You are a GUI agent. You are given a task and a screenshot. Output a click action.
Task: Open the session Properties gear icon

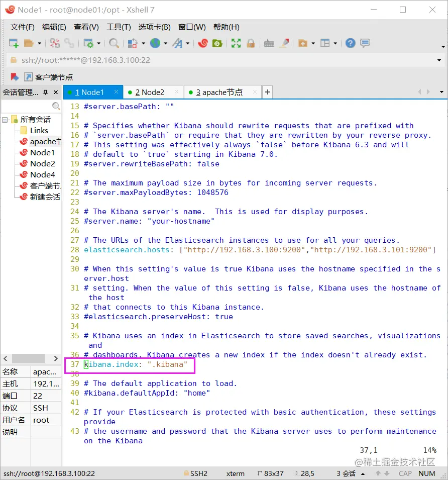tap(88, 43)
